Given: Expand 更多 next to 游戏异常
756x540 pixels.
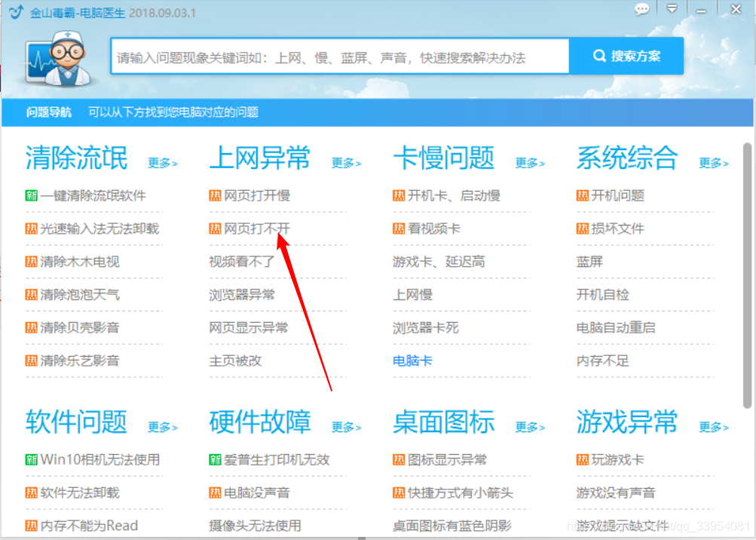Looking at the screenshot, I should pos(714,427).
